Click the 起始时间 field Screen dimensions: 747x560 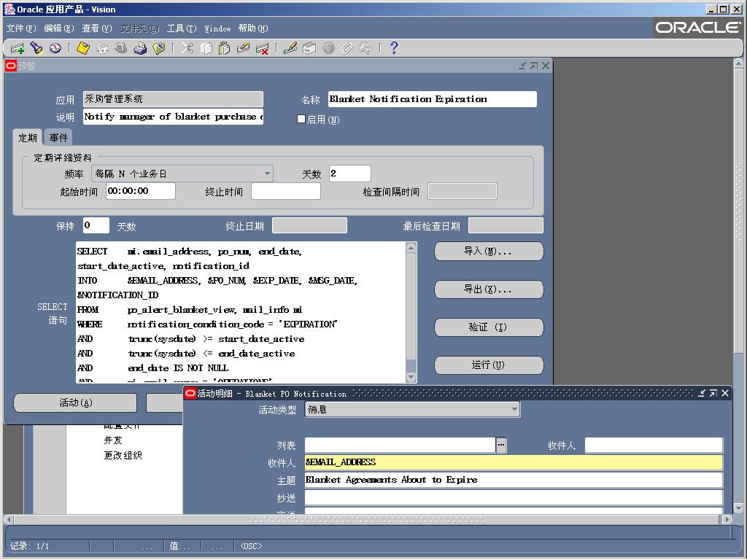141,191
